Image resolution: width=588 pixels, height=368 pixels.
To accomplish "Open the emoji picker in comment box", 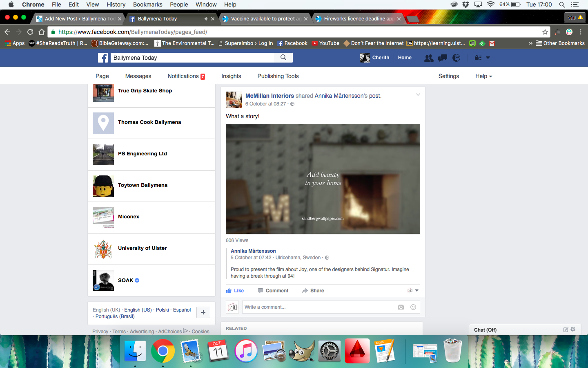I will (413, 307).
